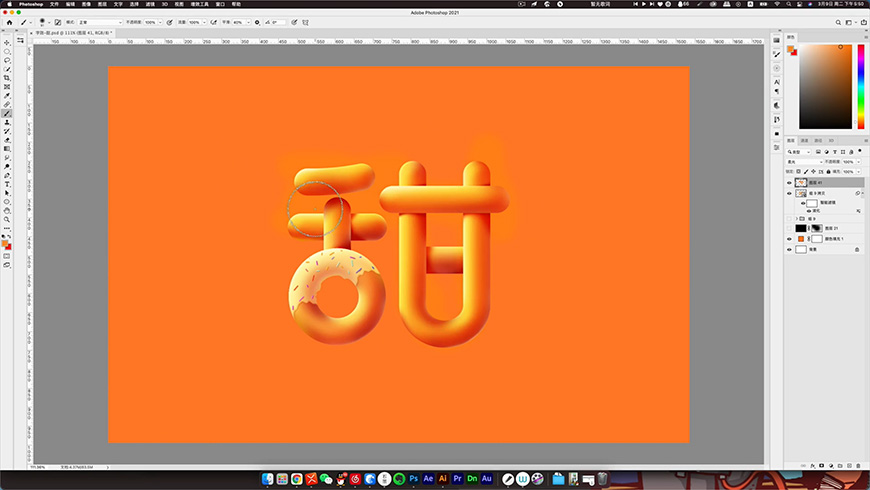The height and width of the screenshot is (490, 870).
Task: Open the brush settings panel toggle icon
Action: (58, 22)
